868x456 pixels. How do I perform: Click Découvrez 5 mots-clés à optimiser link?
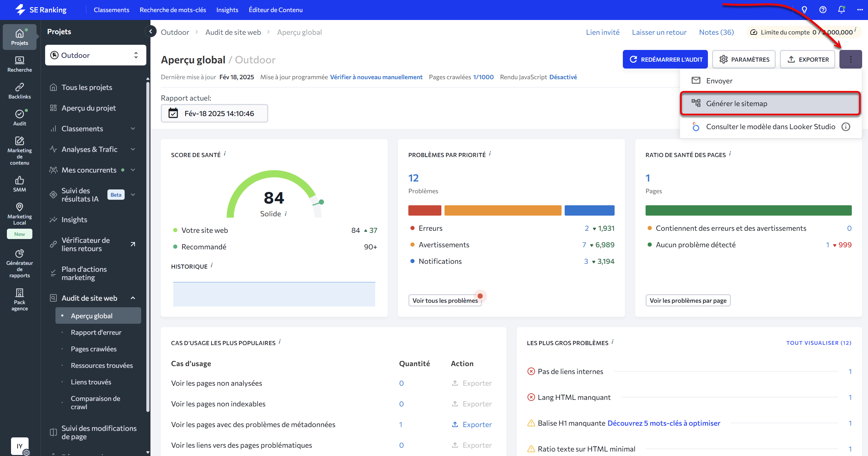[663, 423]
